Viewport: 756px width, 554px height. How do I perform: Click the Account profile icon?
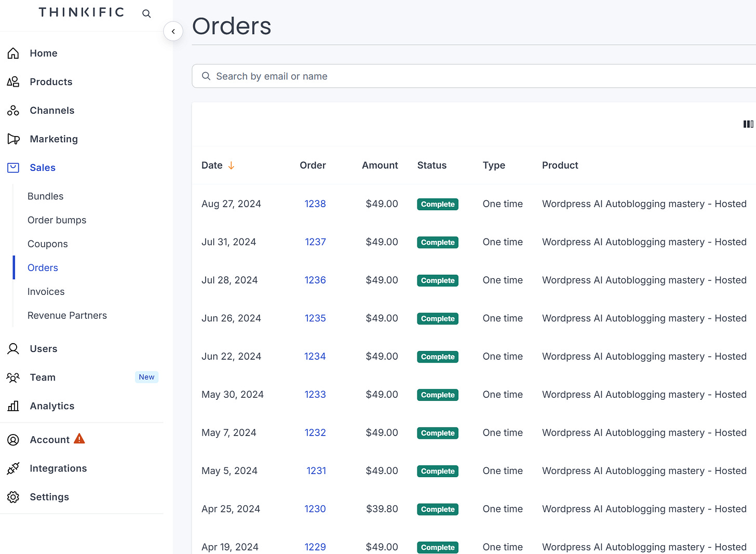[13, 439]
